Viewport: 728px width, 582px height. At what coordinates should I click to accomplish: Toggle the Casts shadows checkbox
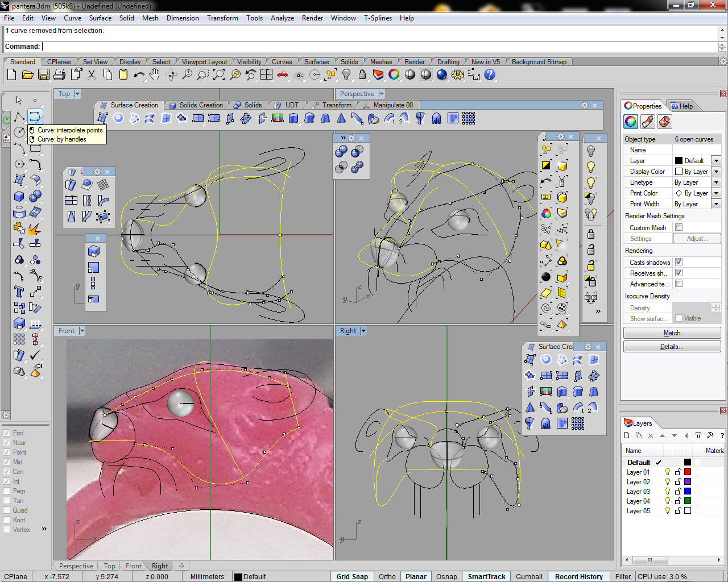pyautogui.click(x=679, y=262)
